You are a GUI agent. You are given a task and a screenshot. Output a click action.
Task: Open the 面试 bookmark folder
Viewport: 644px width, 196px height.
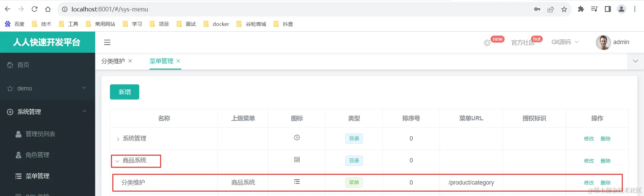(186, 24)
